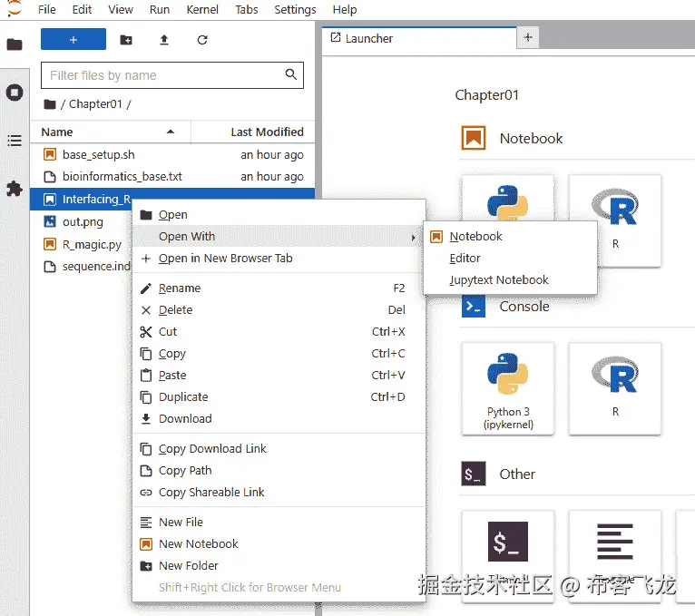
Task: Expand the Open With submenu arrow
Action: 413,237
